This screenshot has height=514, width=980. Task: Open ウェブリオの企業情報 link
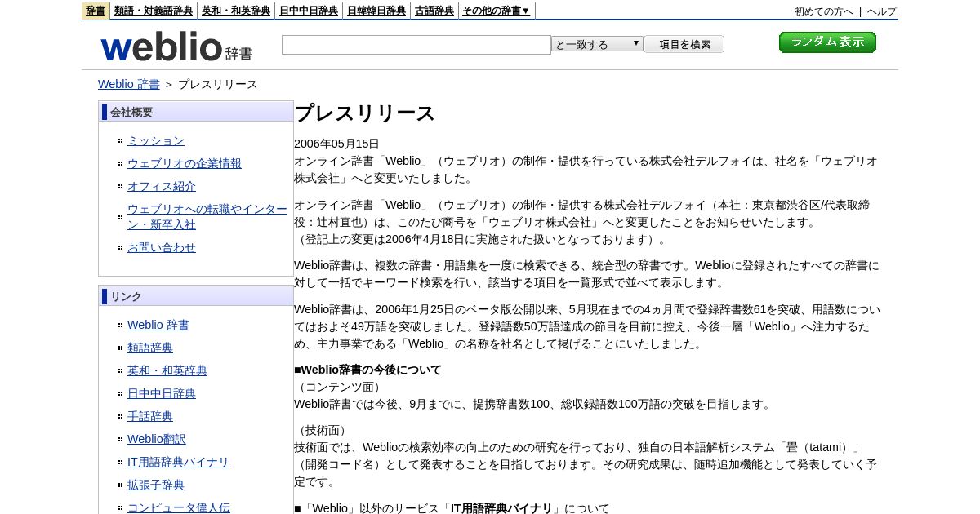[x=185, y=163]
